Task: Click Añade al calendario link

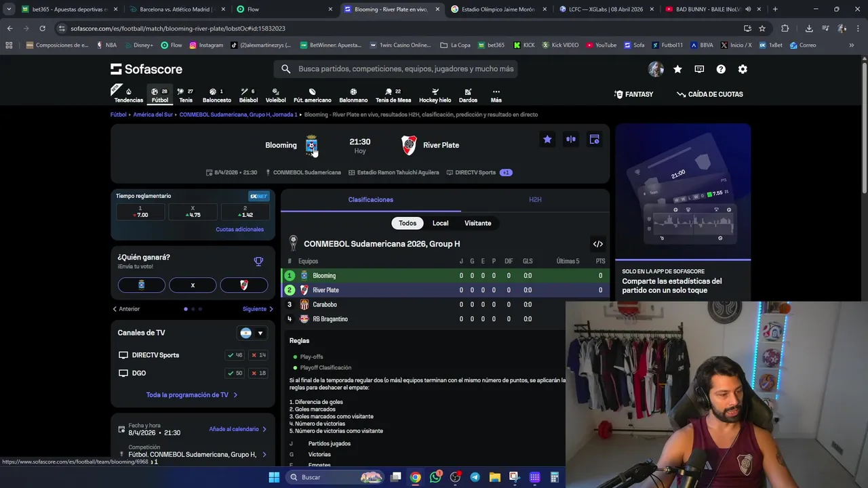Action: pos(237,429)
